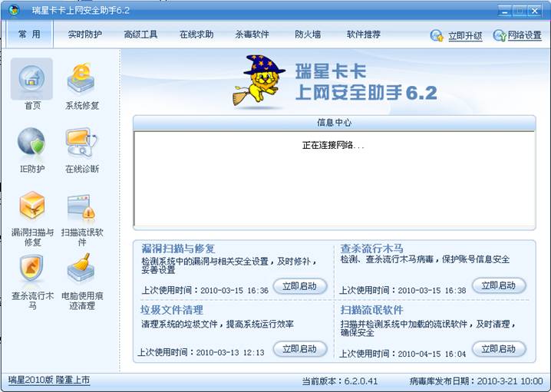Launch the 查杀流行木马 shield icon
The image size is (551, 392).
tap(31, 268)
